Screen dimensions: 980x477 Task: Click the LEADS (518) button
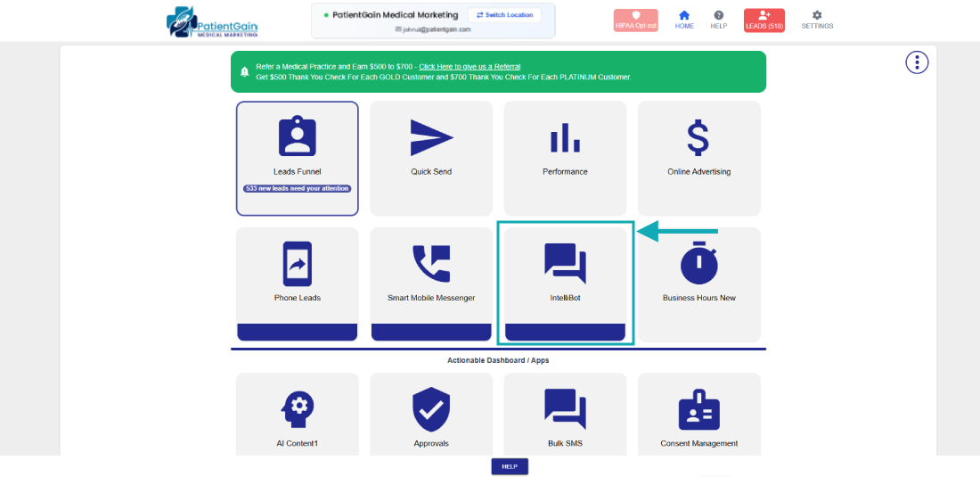click(764, 21)
